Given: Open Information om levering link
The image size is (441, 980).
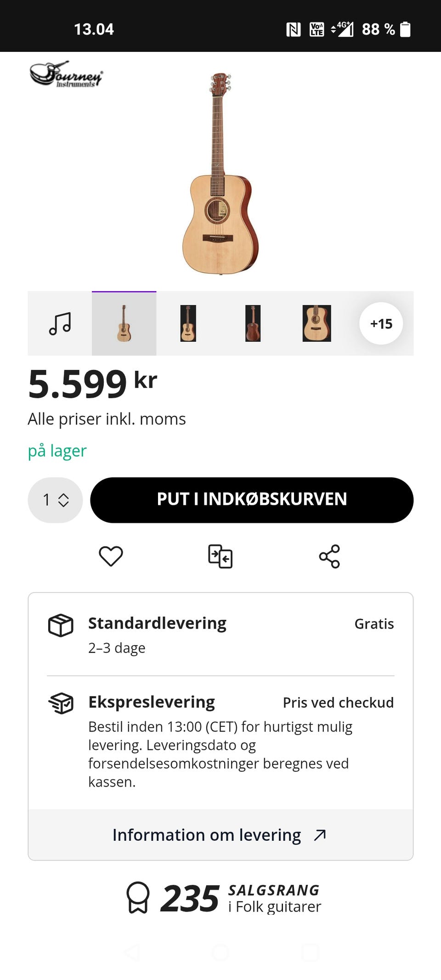Looking at the screenshot, I should (x=220, y=835).
